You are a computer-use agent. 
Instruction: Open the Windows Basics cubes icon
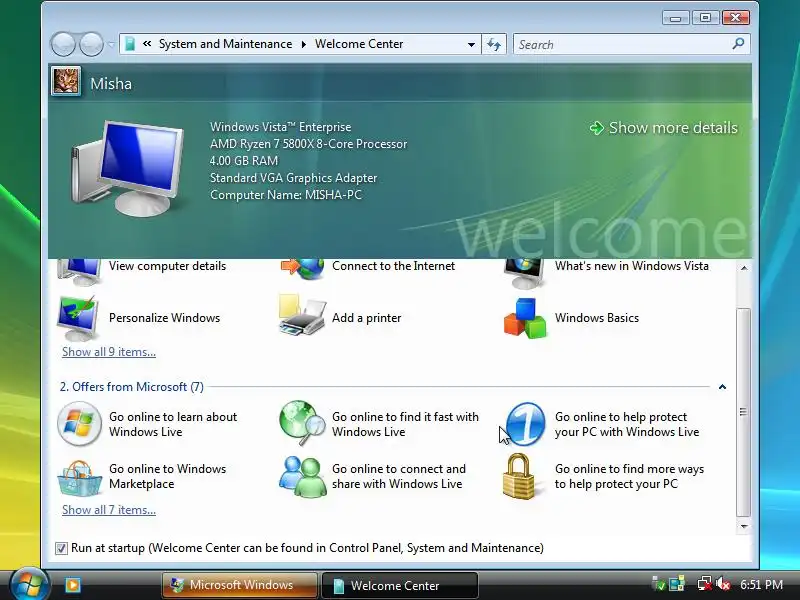tap(524, 318)
